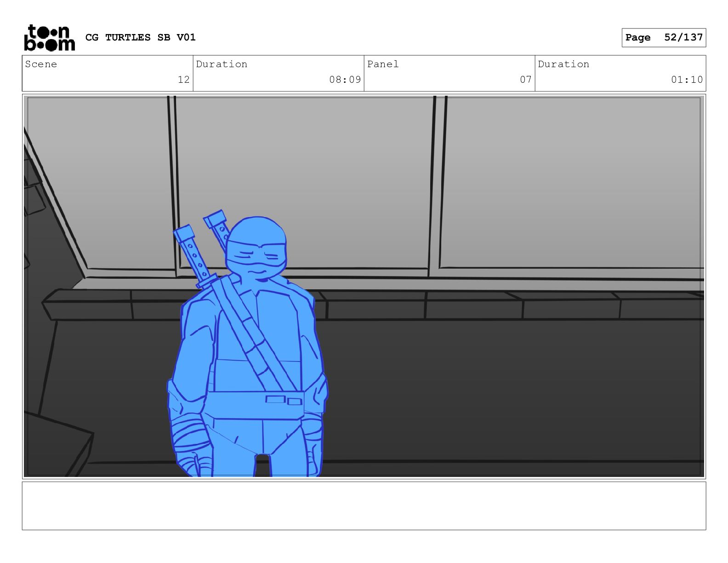This screenshot has height=563, width=728.
Task: Click the 'Page 52/137' page number box
Action: 664,38
